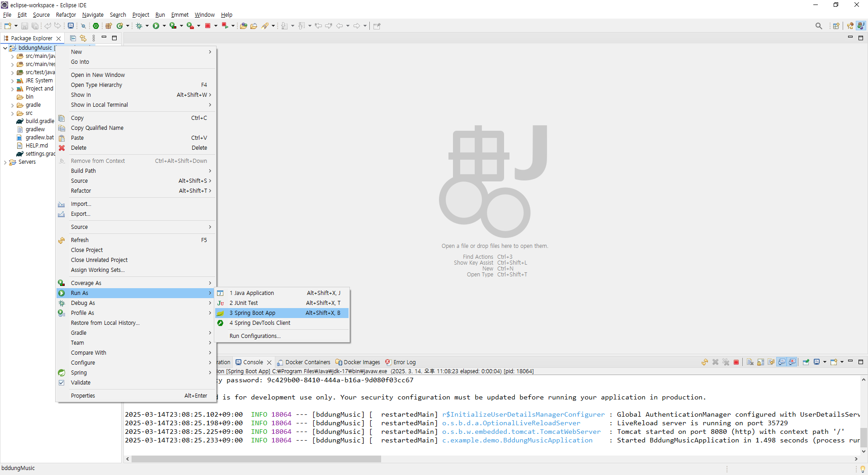The height and width of the screenshot is (475, 868).
Task: Click the Save toolbar icon
Action: tap(25, 26)
